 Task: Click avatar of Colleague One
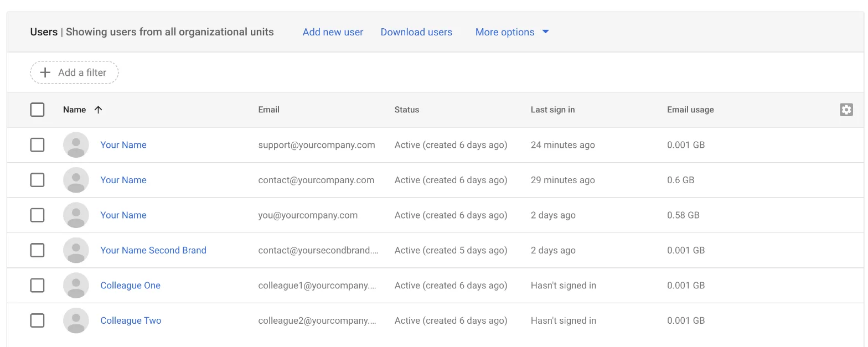76,286
